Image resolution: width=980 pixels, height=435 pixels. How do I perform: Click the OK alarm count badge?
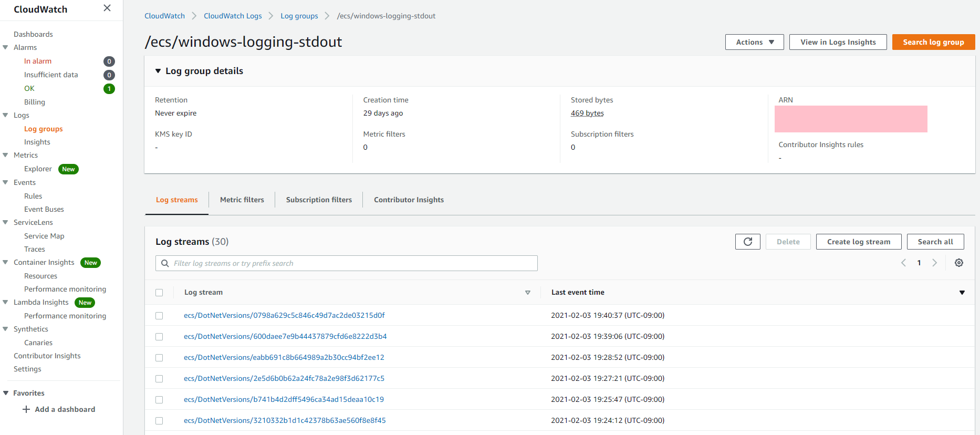pyautogui.click(x=109, y=89)
